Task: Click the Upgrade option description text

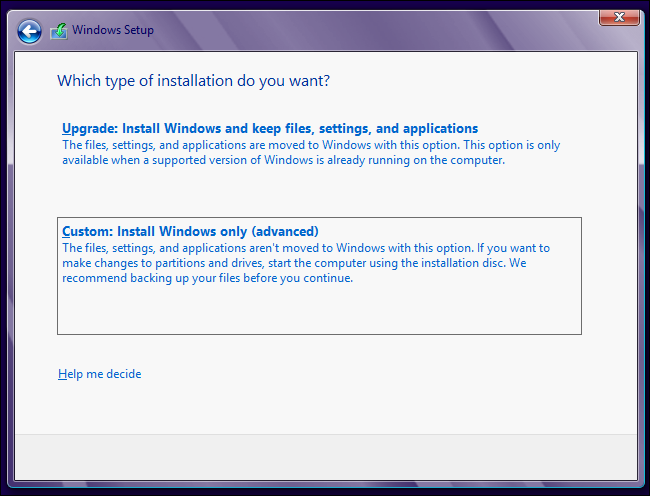Action: click(310, 152)
